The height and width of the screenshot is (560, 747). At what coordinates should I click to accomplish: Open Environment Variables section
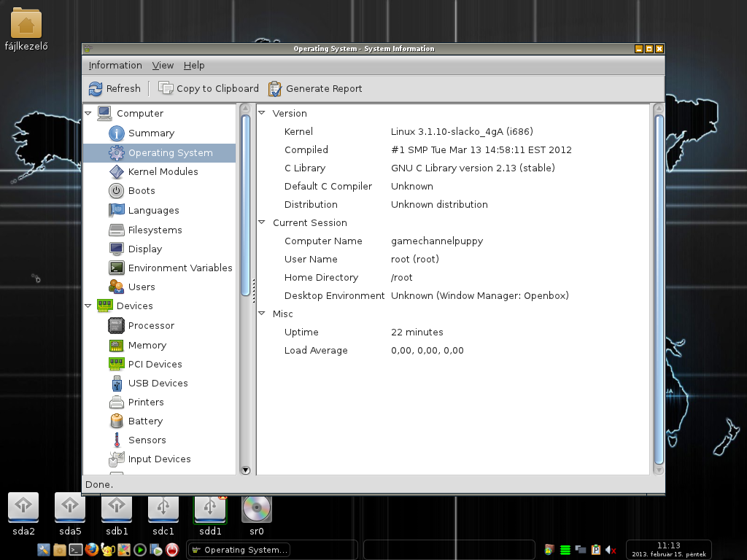point(180,268)
